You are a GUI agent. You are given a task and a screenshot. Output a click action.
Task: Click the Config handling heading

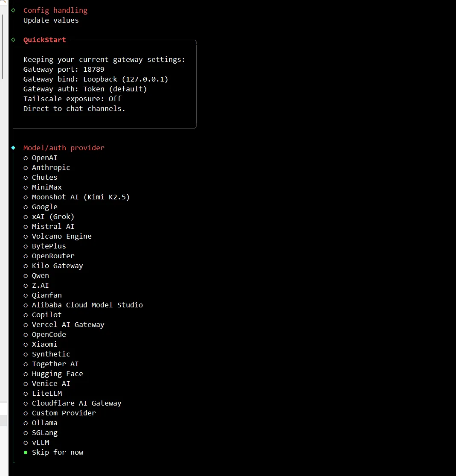point(55,10)
